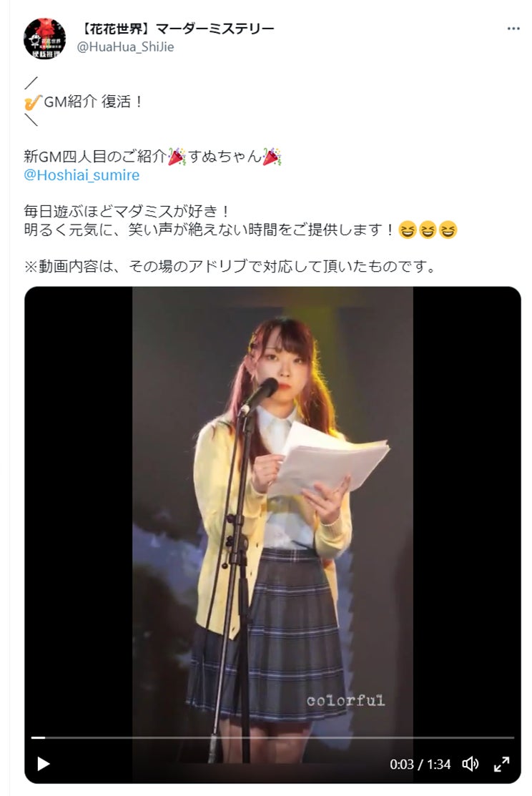Seek to the middle of the video progress bar
532x796 pixels.
(272, 737)
